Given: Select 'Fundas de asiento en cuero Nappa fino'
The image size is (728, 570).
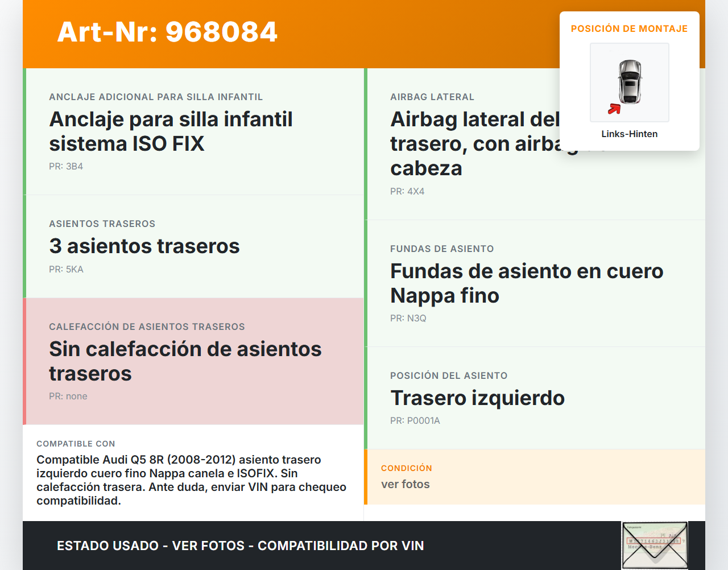Looking at the screenshot, I should click(x=527, y=283).
